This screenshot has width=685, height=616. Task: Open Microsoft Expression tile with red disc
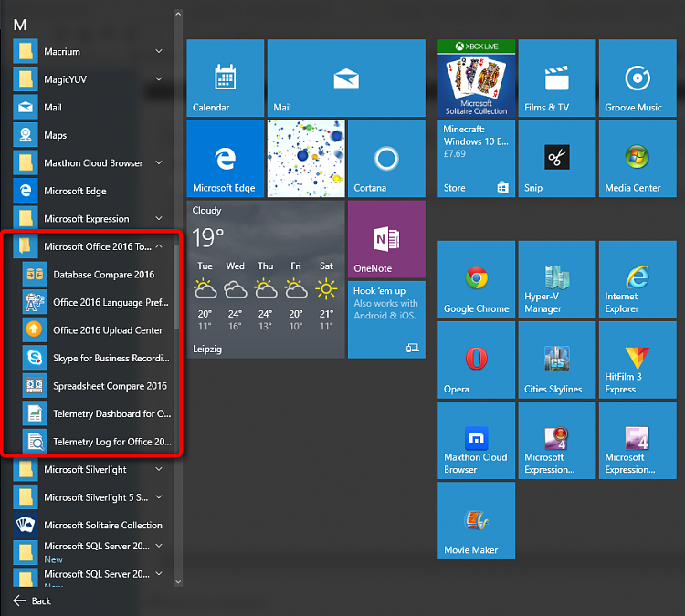pyautogui.click(x=557, y=441)
